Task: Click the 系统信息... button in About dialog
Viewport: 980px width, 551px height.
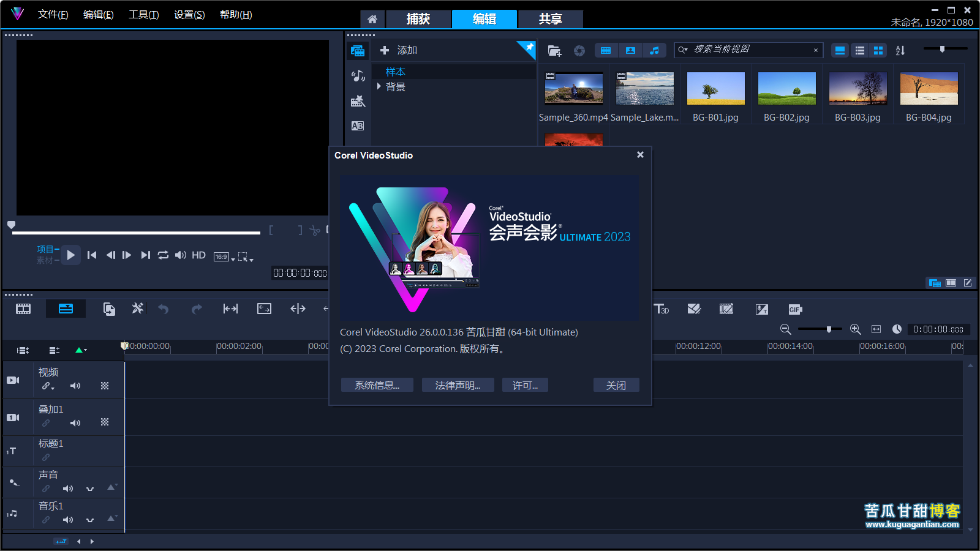Action: pyautogui.click(x=377, y=385)
